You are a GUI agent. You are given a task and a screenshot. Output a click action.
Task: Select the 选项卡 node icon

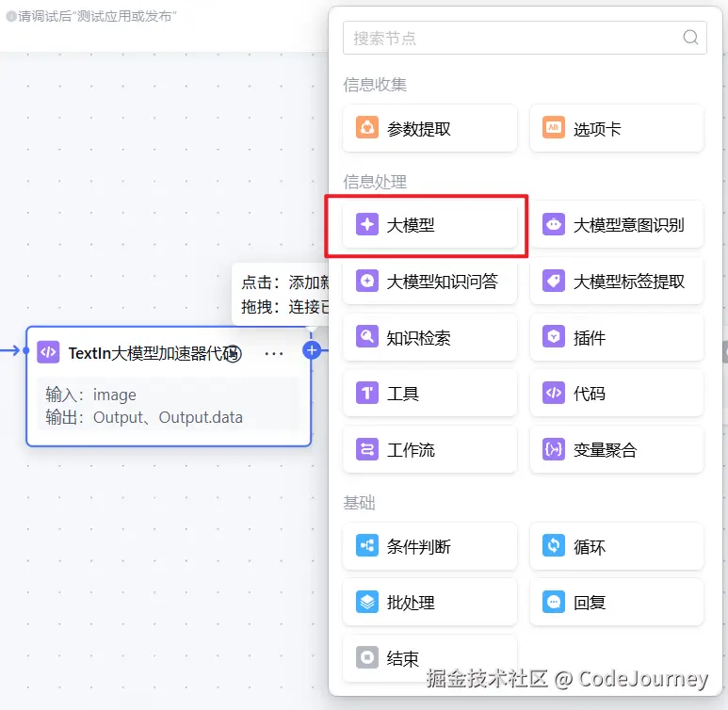pos(554,128)
